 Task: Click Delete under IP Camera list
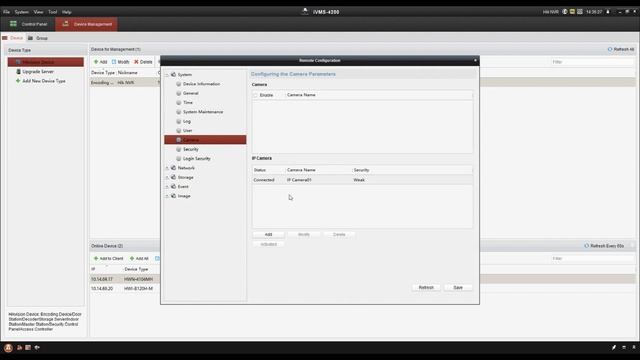(x=339, y=234)
